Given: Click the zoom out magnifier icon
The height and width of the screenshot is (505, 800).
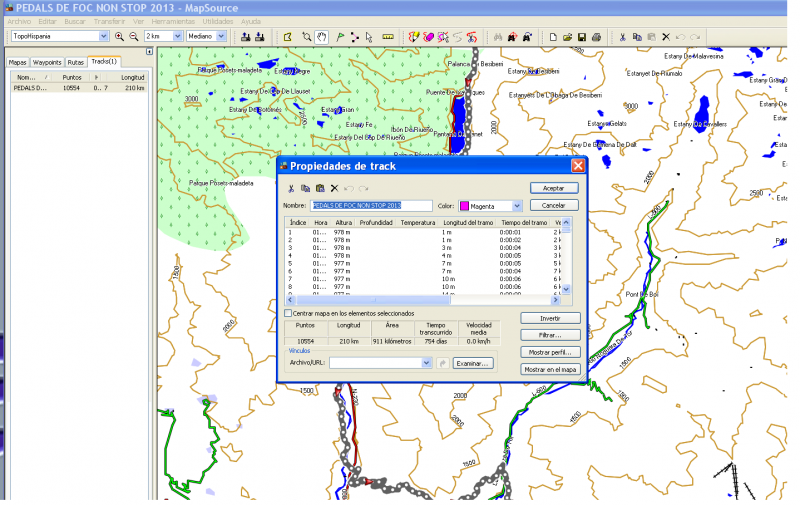Looking at the screenshot, I should pyautogui.click(x=133, y=36).
